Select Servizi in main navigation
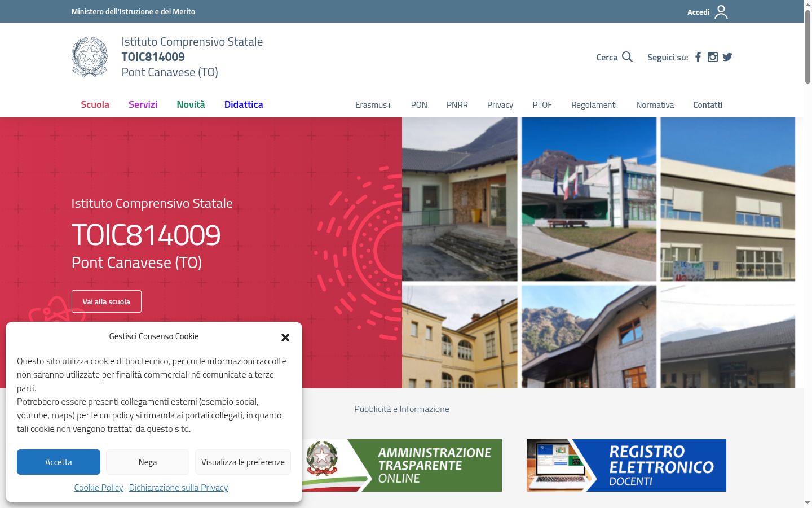Screen dimensions: 812x508 (x=143, y=104)
